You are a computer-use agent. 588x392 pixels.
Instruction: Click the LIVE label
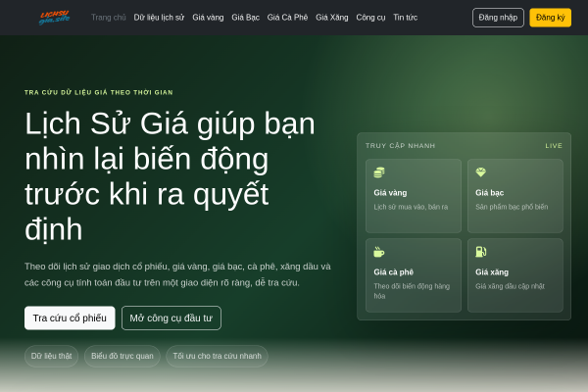(x=554, y=146)
